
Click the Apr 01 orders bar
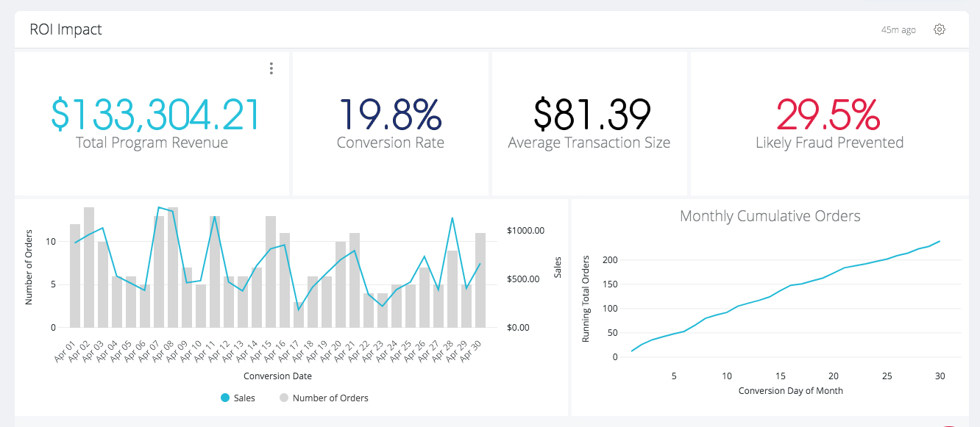[75, 276]
